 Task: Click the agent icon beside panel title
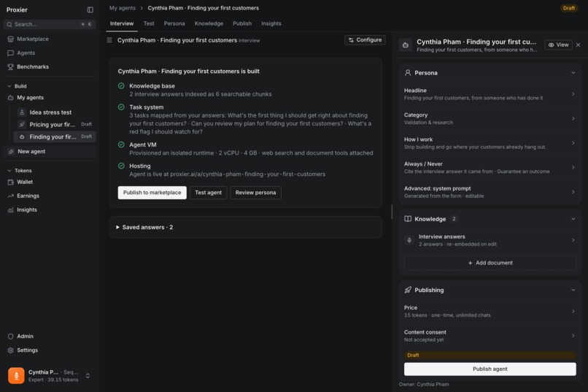[406, 45]
